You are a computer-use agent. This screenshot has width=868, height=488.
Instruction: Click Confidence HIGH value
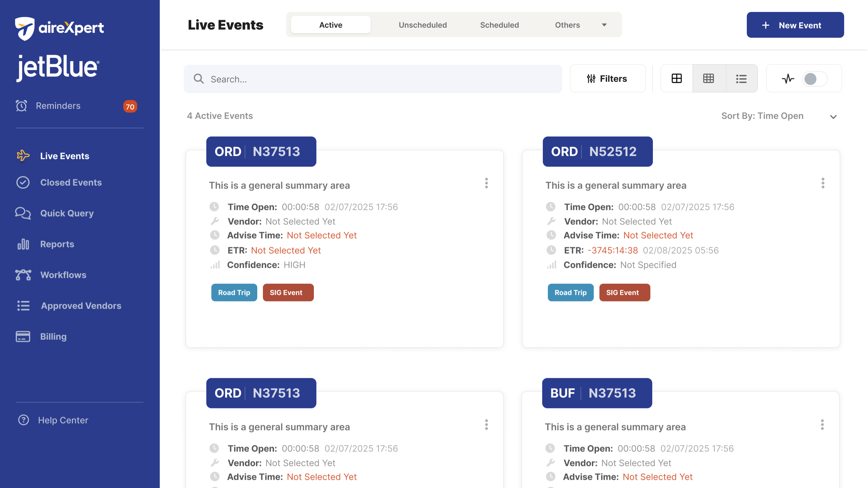[x=294, y=265]
